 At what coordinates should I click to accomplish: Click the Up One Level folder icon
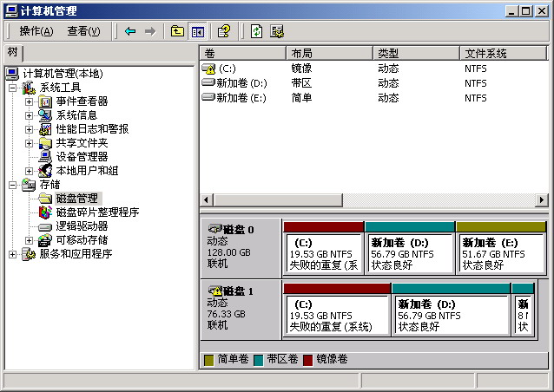(177, 31)
